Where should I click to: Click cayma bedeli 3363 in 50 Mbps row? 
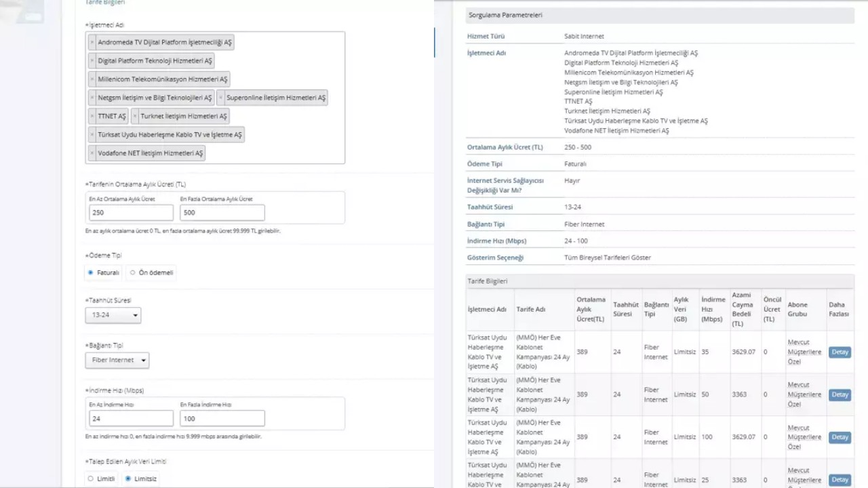pos(739,394)
